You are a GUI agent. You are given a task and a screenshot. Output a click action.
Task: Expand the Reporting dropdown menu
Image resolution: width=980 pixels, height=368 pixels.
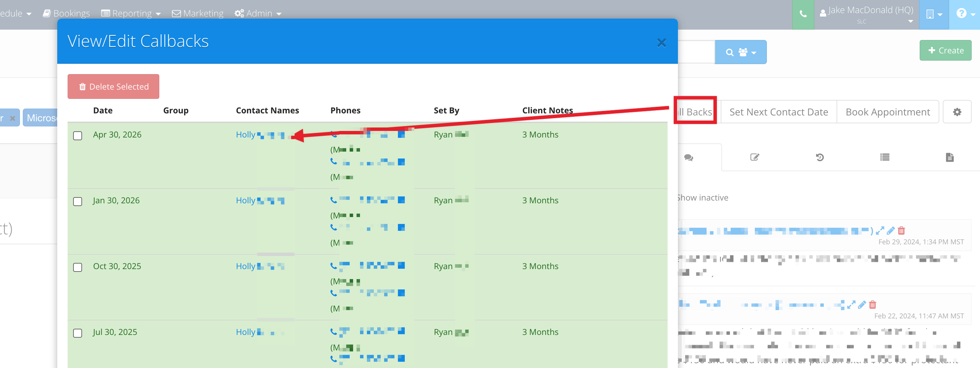pos(131,13)
